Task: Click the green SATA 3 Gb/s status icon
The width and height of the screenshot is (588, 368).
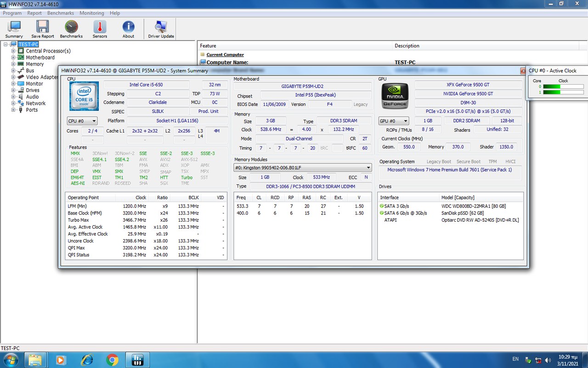Action: 382,206
